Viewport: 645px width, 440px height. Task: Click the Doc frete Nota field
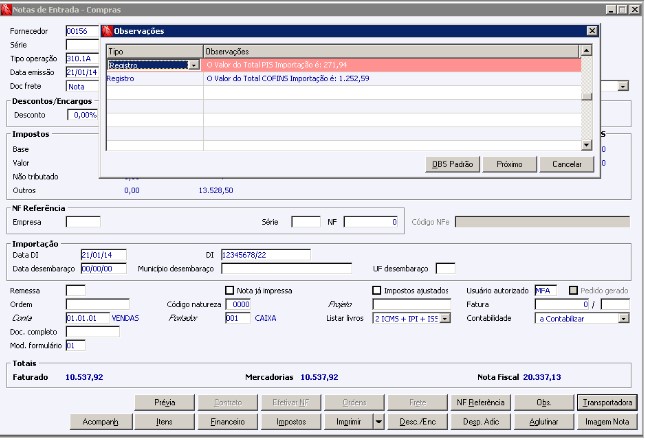click(x=83, y=86)
